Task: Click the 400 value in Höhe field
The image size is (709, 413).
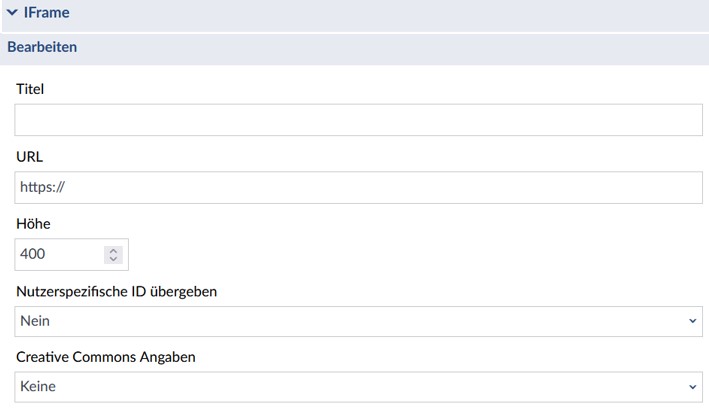Action: tap(33, 254)
